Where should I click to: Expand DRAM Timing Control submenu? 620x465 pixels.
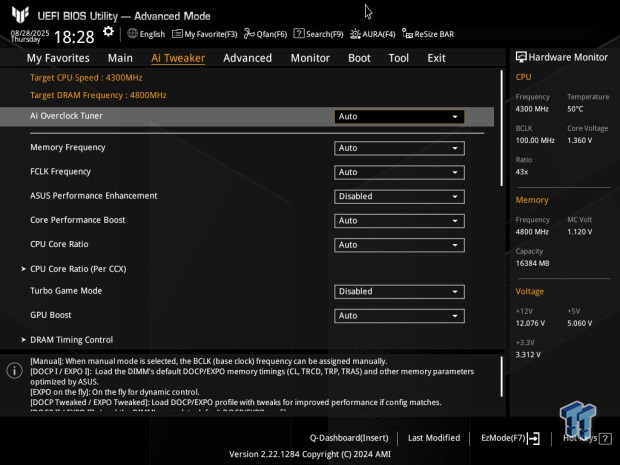(71, 340)
